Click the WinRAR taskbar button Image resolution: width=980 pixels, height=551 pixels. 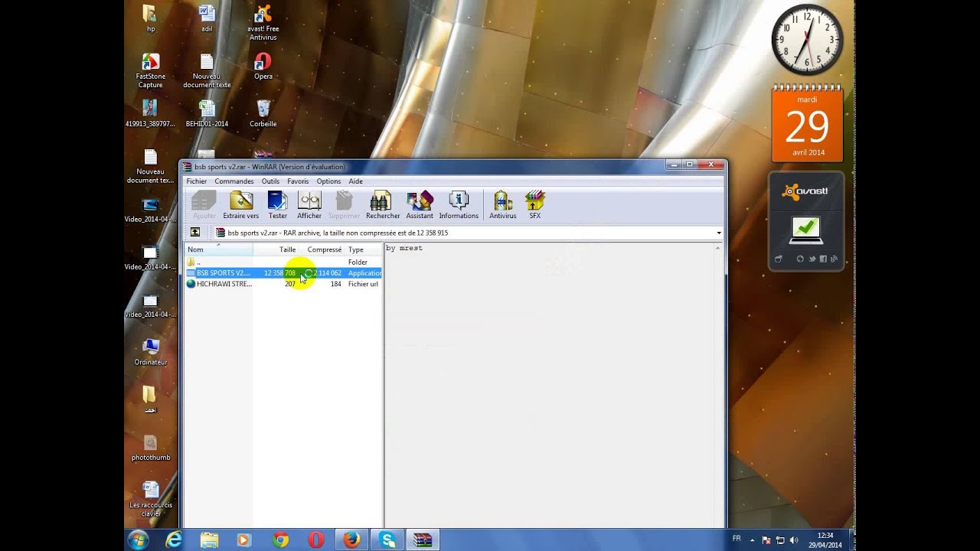click(423, 540)
